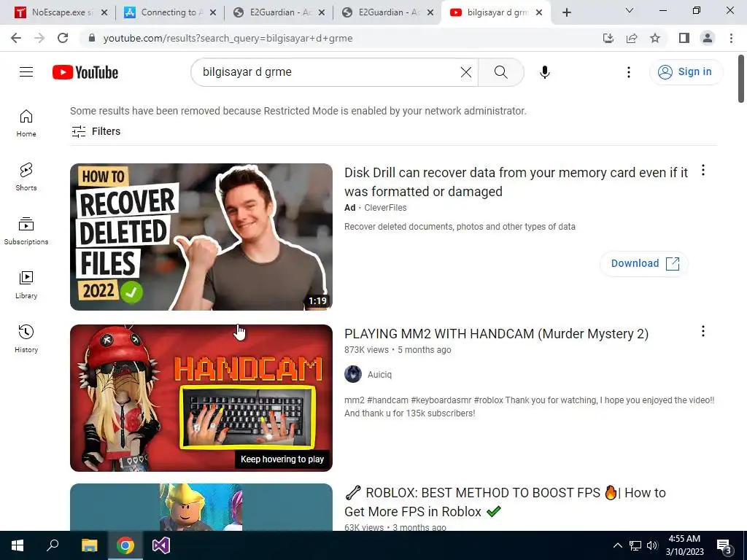
Task: Open Auiciq channel name
Action: [x=379, y=375]
